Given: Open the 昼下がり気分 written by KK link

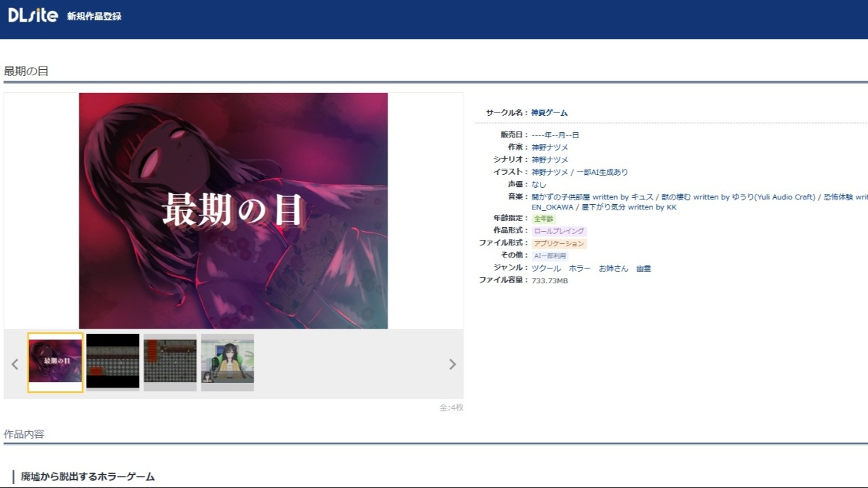Looking at the screenshot, I should tap(629, 207).
